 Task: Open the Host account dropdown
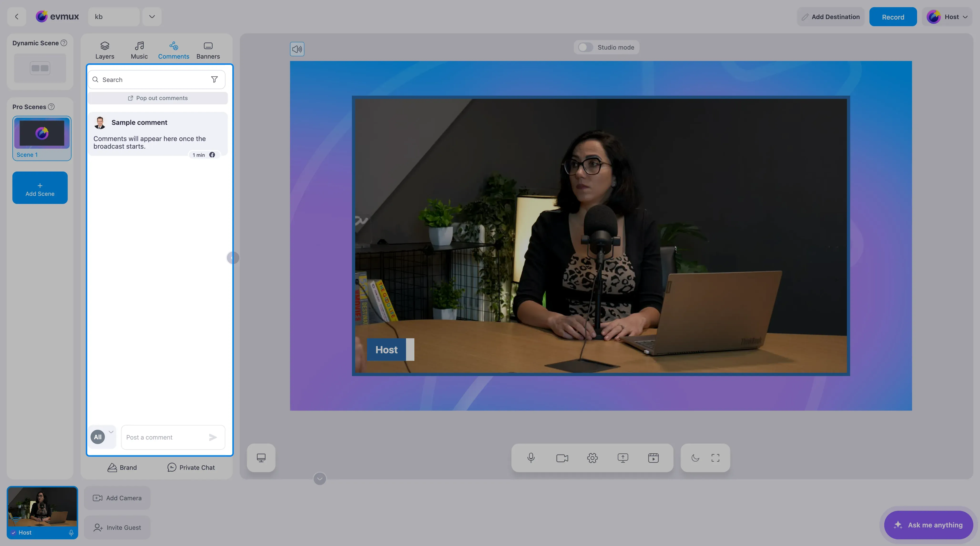(x=947, y=17)
